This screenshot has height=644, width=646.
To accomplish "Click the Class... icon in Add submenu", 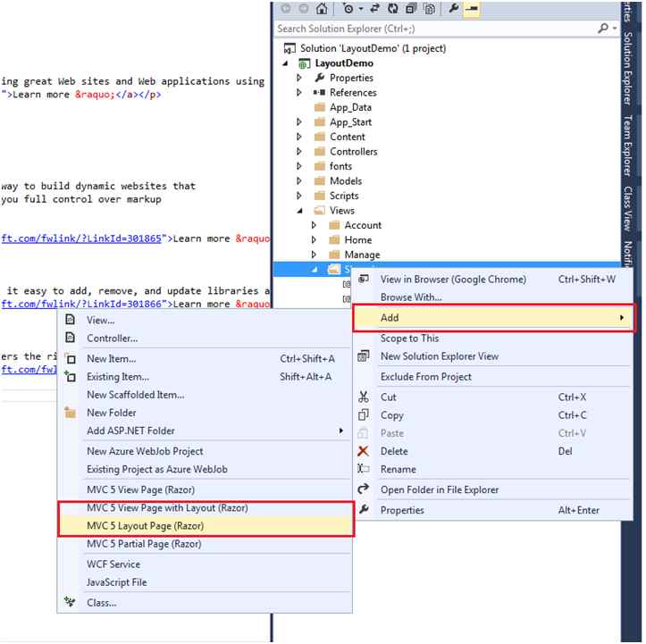I will [70, 603].
